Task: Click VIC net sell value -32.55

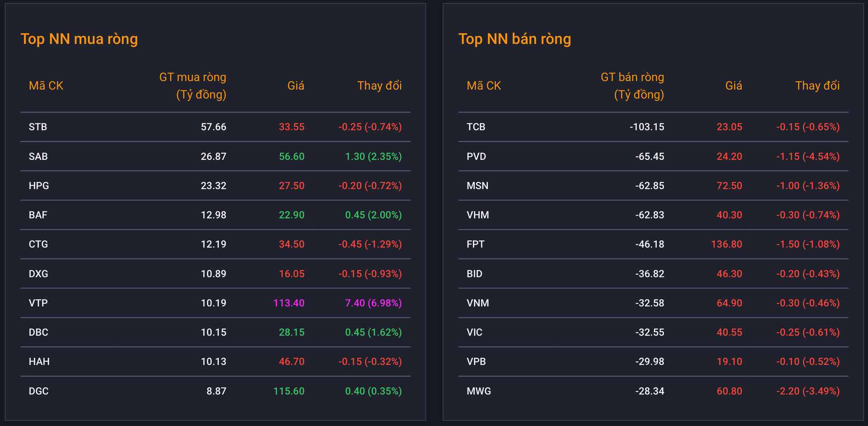Action: pos(650,332)
